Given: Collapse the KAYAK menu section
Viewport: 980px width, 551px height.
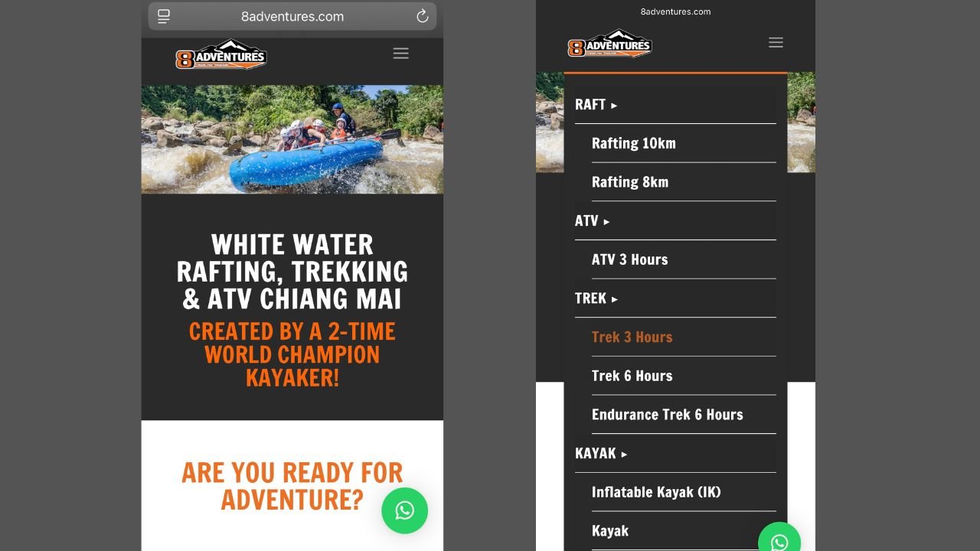Looking at the screenshot, I should click(601, 454).
